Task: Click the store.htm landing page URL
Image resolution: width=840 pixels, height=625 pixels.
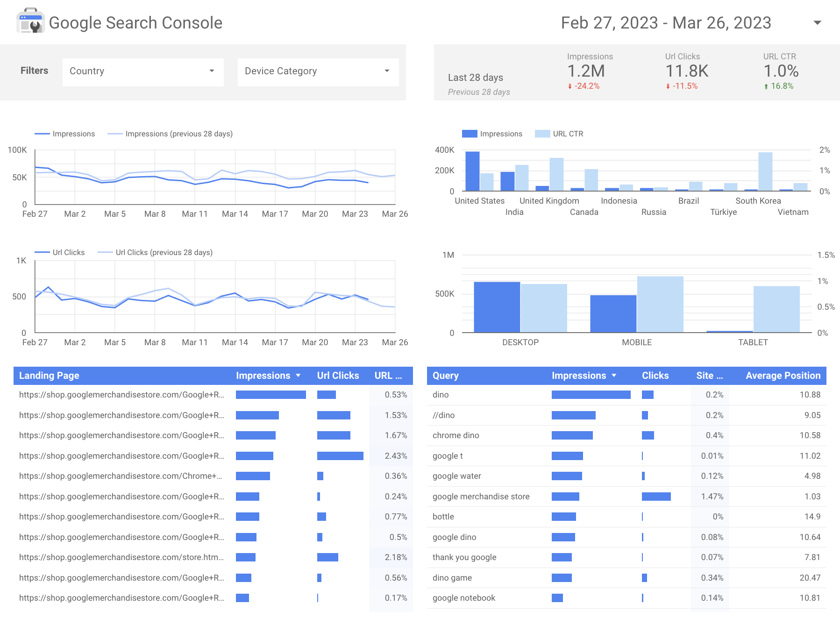Action: coord(121,557)
